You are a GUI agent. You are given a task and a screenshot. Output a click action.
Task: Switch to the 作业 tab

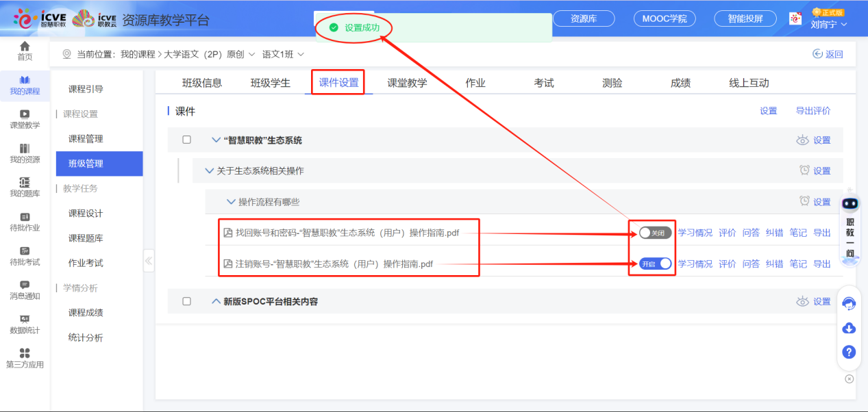[475, 81]
